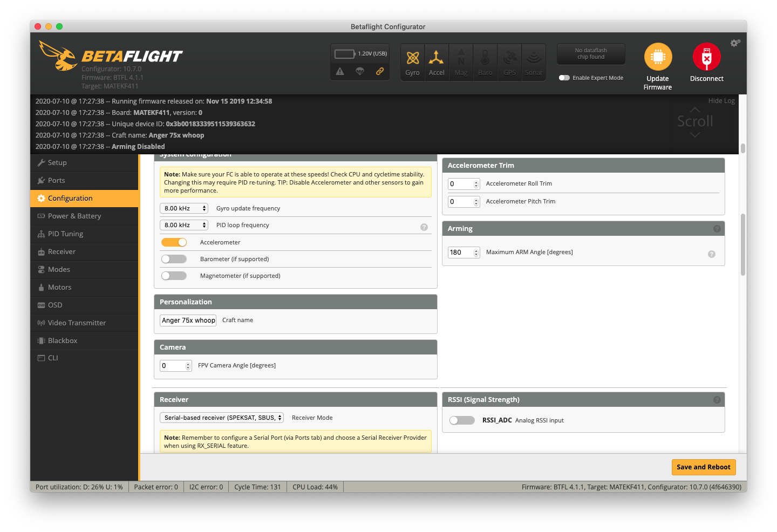Image resolution: width=777 pixels, height=532 pixels.
Task: Adjust FPV Camera Angle stepper
Action: (188, 366)
